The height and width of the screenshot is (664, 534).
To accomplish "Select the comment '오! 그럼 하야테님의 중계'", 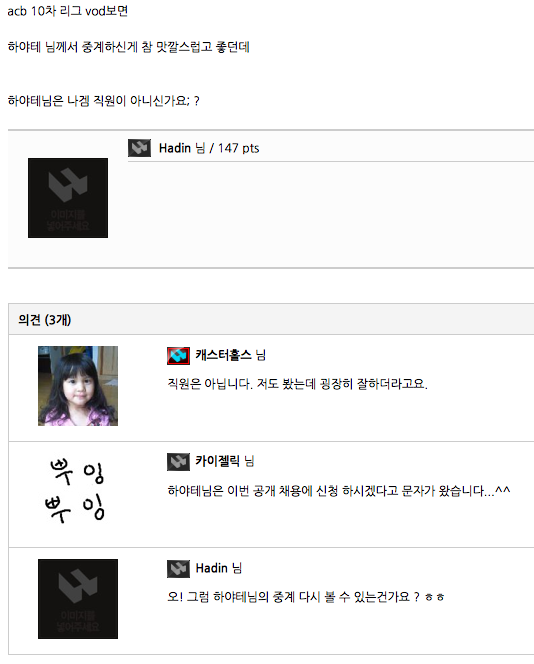I will tap(306, 597).
